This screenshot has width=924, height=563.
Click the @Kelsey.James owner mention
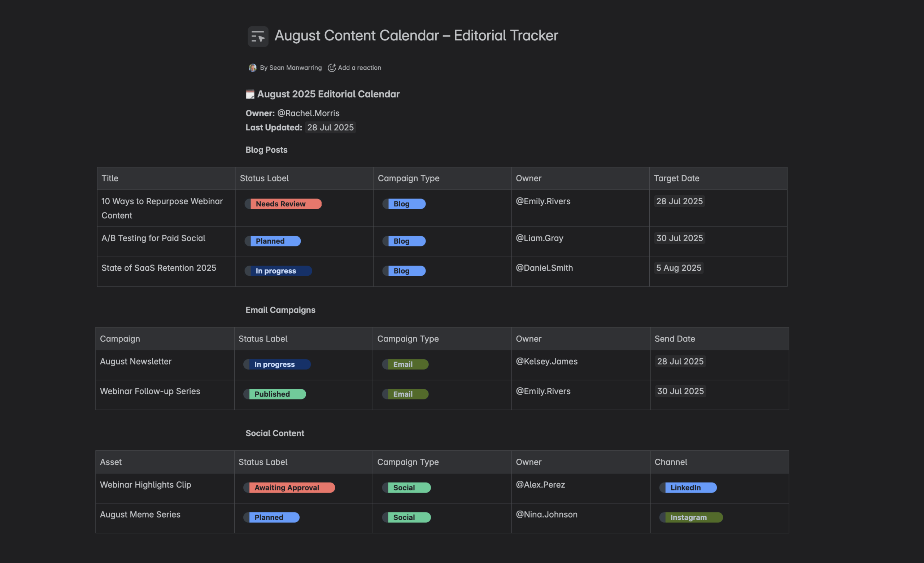tap(546, 361)
